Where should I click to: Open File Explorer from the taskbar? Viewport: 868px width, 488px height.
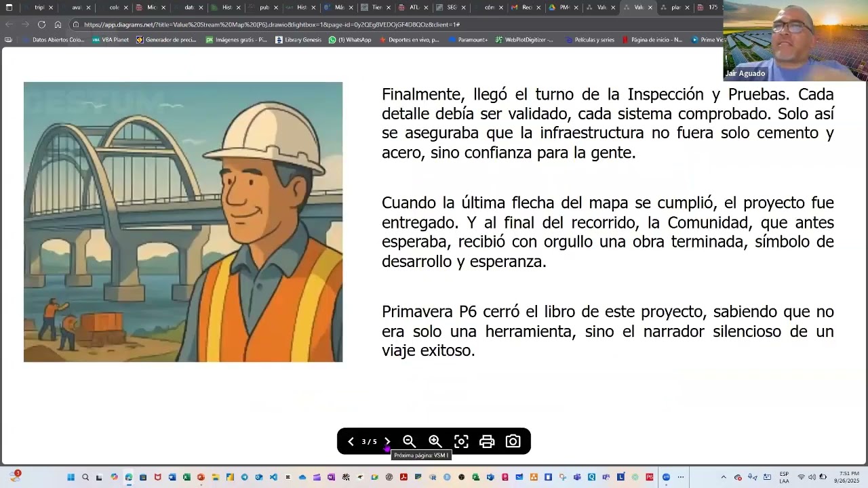point(216,477)
